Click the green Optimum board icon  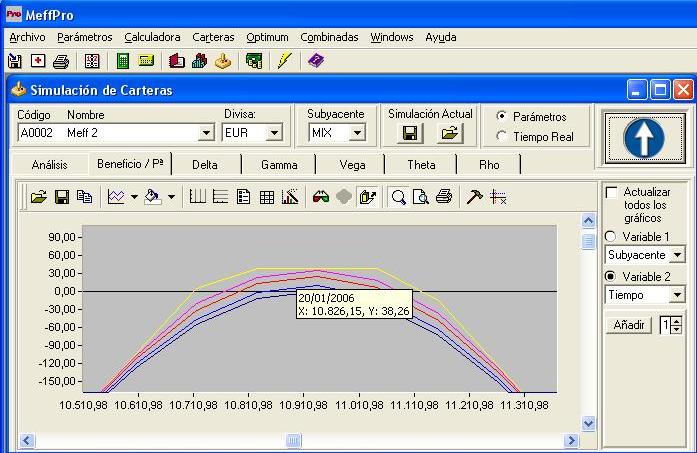(x=254, y=61)
